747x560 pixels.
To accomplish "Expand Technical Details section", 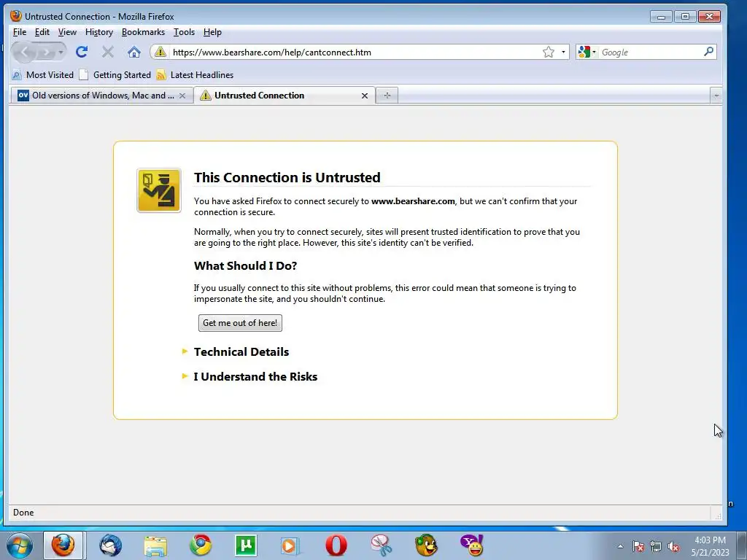I will coord(241,351).
